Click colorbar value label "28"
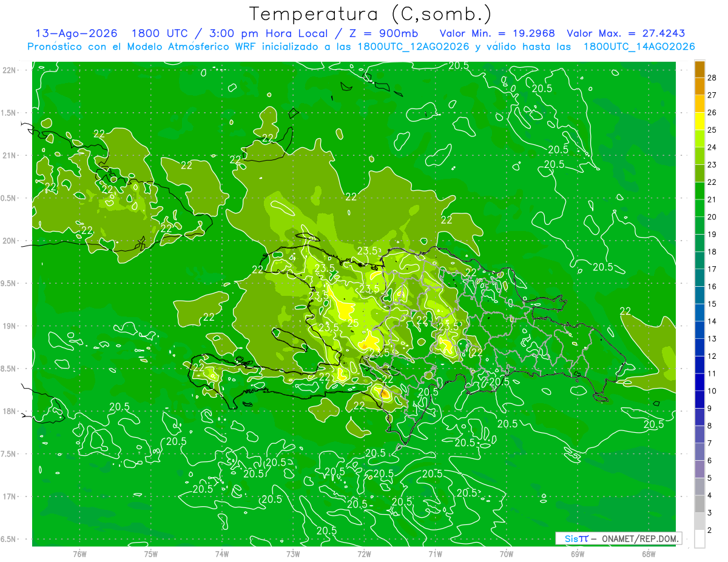This screenshot has width=728, height=562. coord(713,76)
